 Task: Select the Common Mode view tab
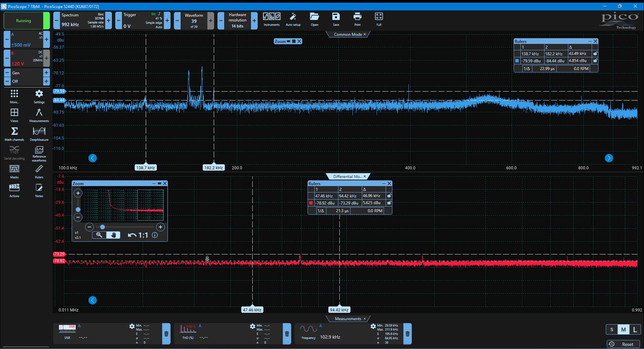point(348,35)
